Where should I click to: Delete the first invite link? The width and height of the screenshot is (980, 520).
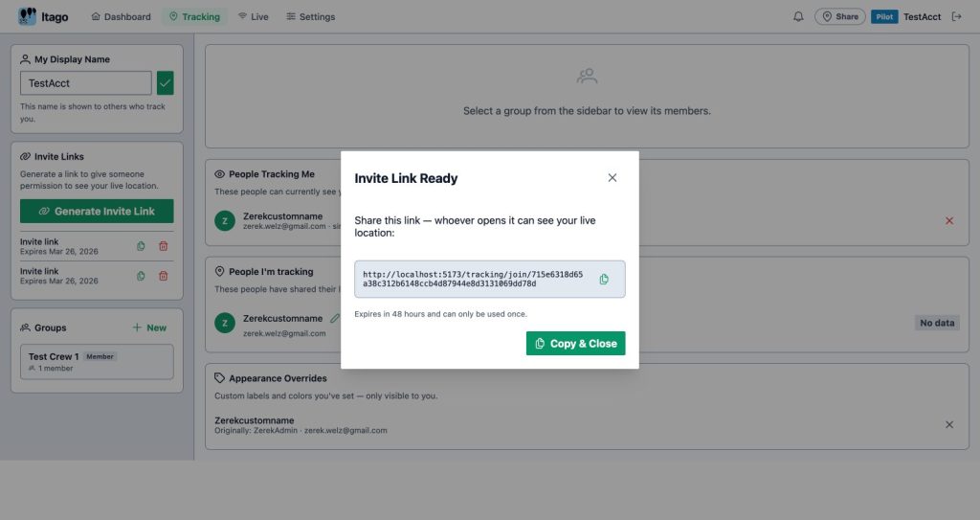click(163, 246)
